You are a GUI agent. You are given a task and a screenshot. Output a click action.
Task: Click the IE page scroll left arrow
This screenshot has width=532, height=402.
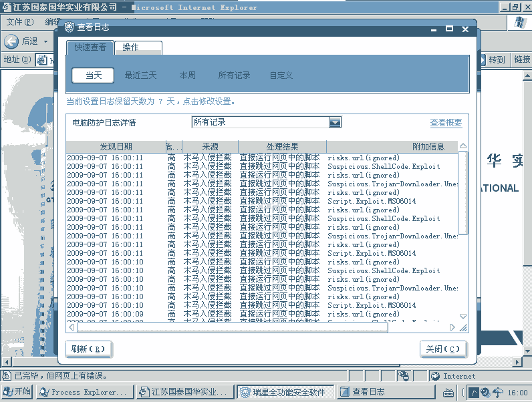pyautogui.click(x=7, y=362)
